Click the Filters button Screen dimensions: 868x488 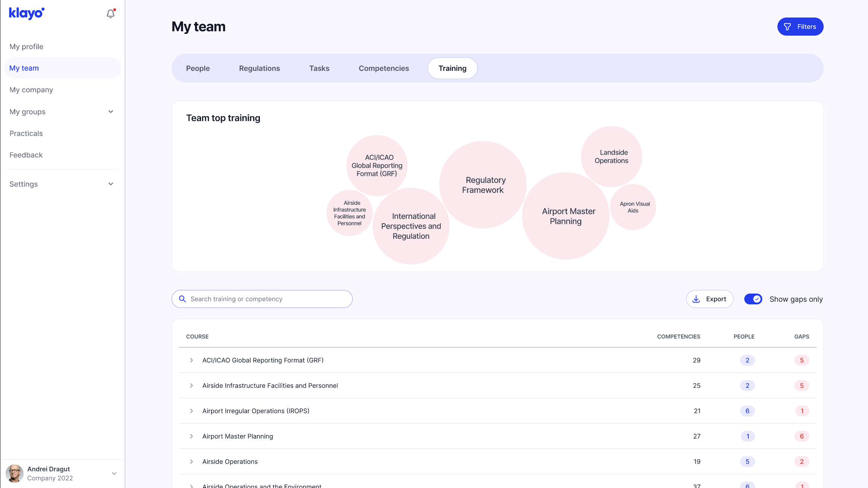tap(800, 26)
